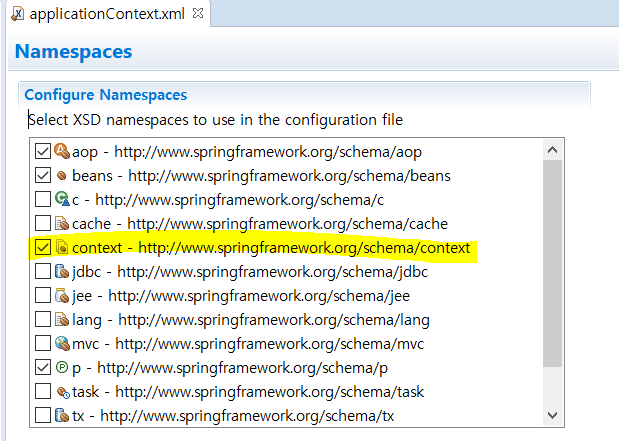
Task: Click the jdbc namespace icon
Action: pos(62,272)
